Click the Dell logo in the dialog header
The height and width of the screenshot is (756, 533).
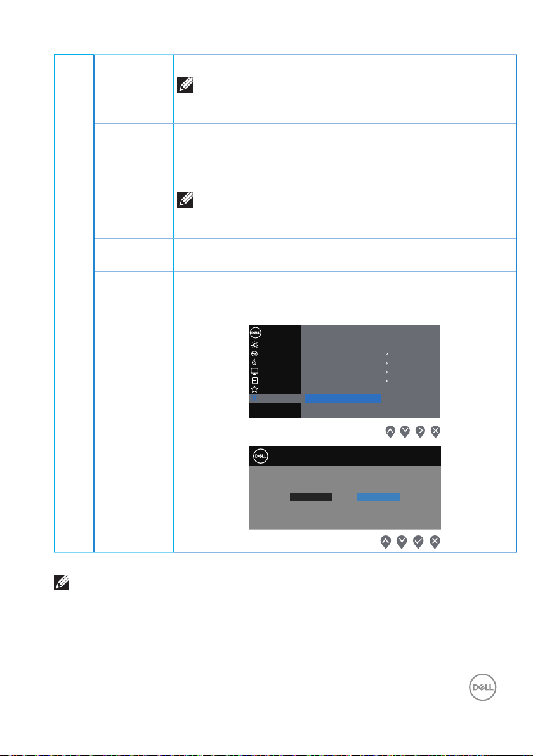(260, 456)
